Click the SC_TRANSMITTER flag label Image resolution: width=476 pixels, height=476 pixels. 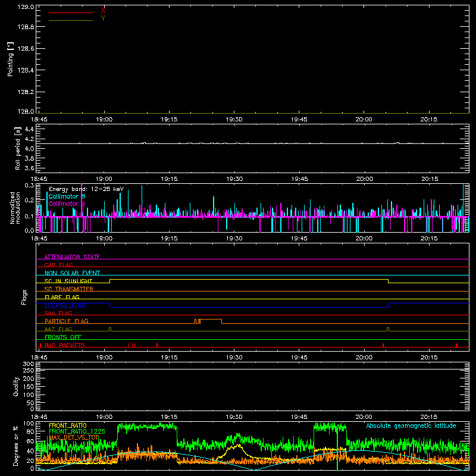(x=69, y=289)
